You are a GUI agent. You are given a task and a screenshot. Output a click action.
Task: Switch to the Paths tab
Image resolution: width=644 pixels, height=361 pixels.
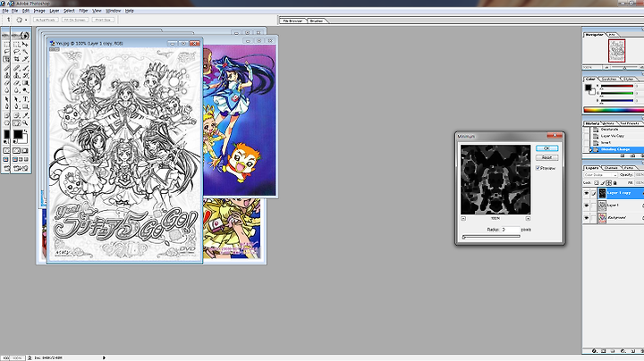[629, 168]
